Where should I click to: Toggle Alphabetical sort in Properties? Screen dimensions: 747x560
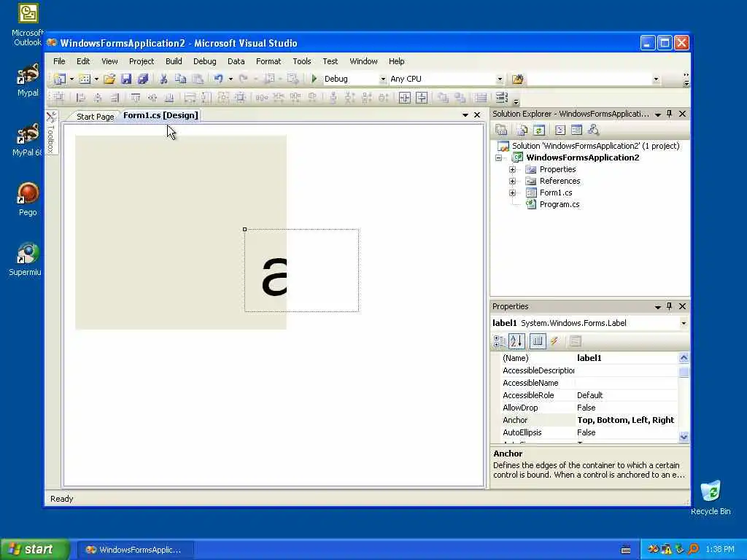(x=516, y=341)
